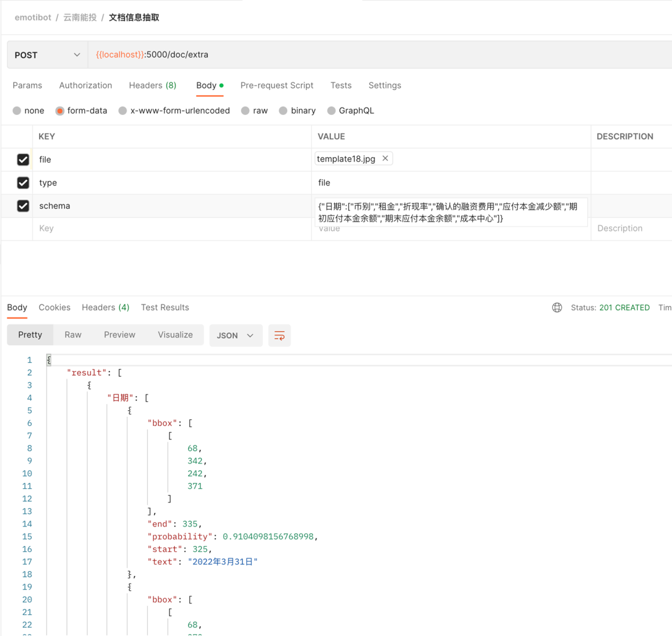Viewport: 672px width, 636px height.
Task: Click the Pretty view button
Action: tap(30, 334)
